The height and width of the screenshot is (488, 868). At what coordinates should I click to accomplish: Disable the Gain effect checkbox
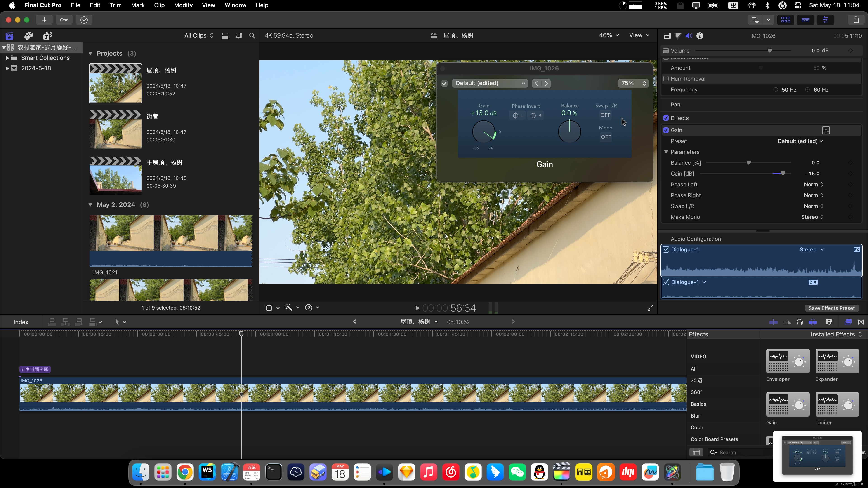tap(666, 130)
